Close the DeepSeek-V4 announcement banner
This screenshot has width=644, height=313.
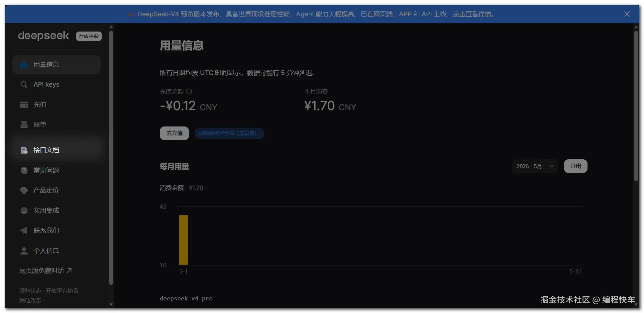pyautogui.click(x=627, y=14)
